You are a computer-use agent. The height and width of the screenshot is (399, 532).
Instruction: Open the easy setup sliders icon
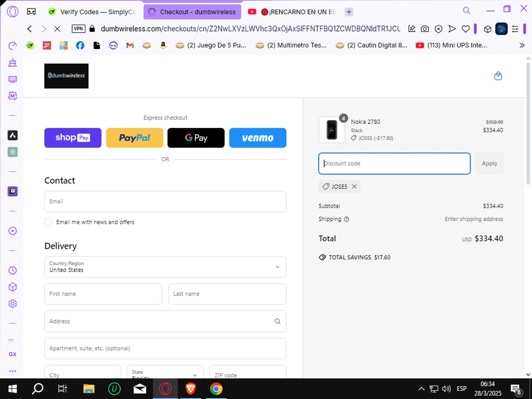click(x=515, y=29)
